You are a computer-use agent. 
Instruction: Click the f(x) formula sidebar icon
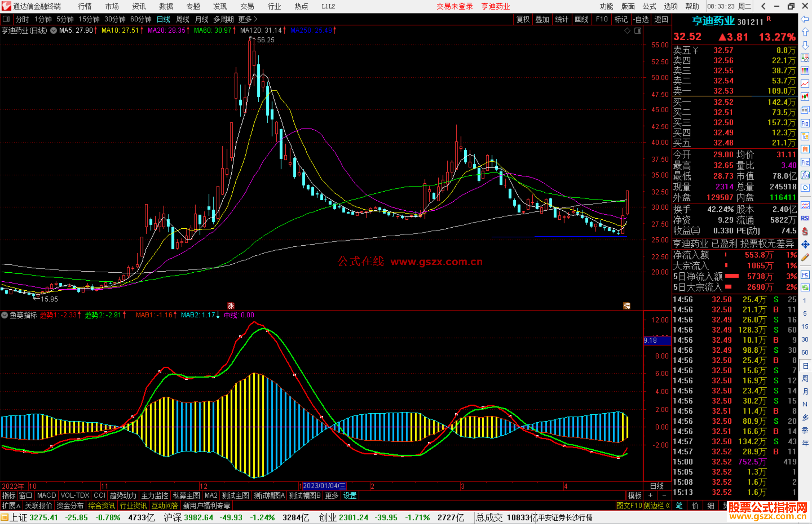point(805,175)
